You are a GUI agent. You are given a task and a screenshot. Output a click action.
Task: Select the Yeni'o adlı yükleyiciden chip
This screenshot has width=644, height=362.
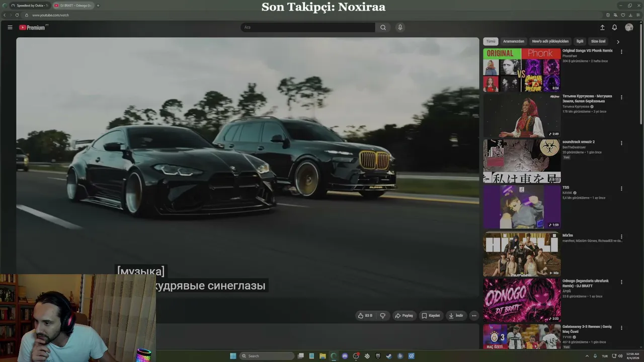click(x=550, y=41)
